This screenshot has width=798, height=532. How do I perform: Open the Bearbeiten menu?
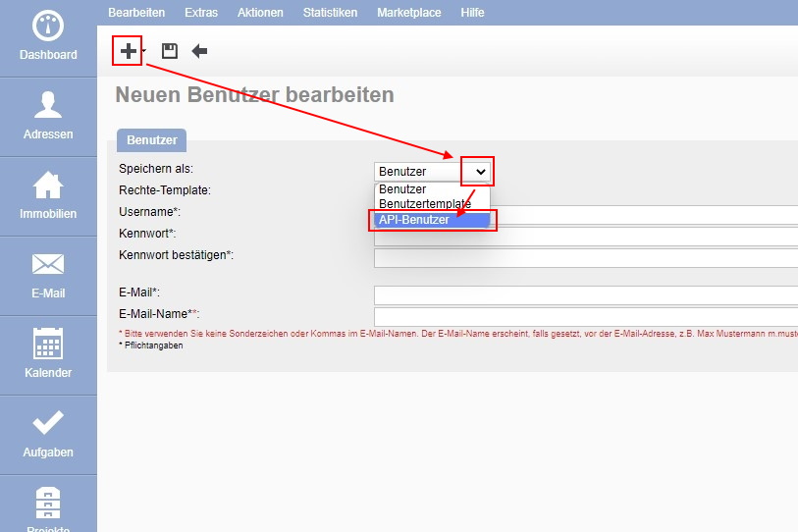(x=136, y=13)
